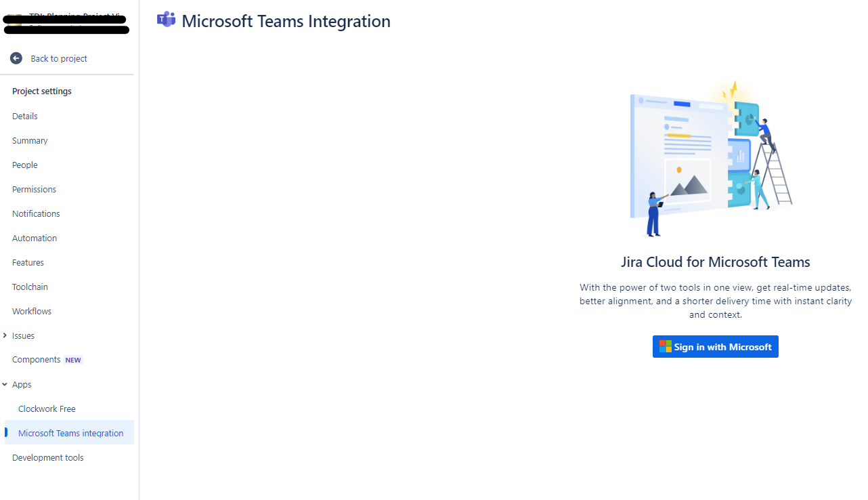Open the project avatar at the sidebar top
The image size is (868, 500).
coord(14,21)
